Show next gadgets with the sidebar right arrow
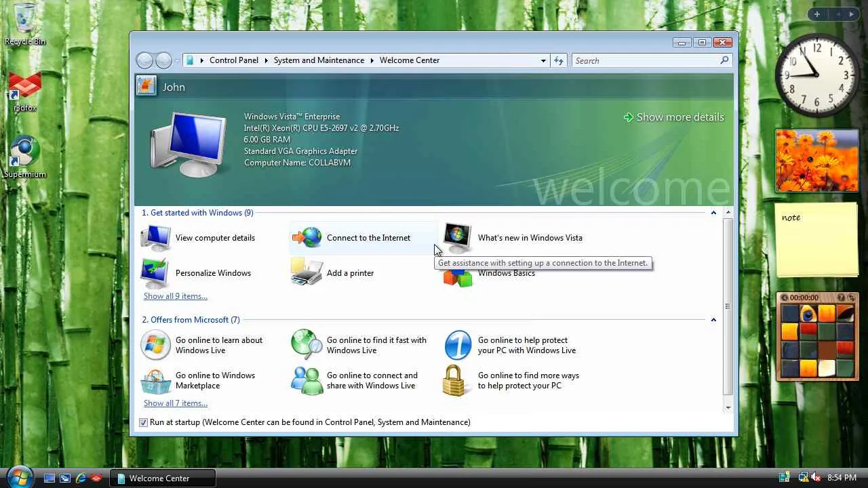Screen dimensions: 868x488 point(852,14)
